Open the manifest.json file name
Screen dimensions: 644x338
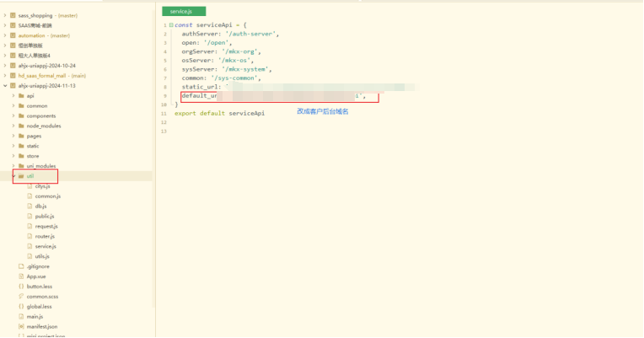click(42, 327)
